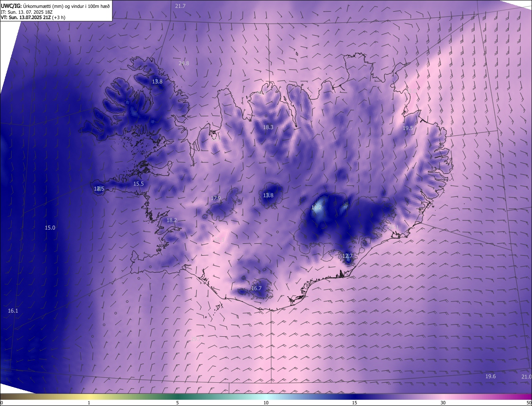This screenshot has height=406, width=532.
Task: Click the 'IT: Sun. 13. 07. 2025 18Z' line
Action: click(27, 12)
